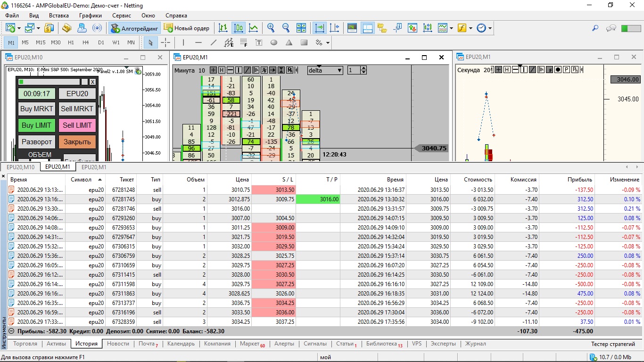Toggle the Алготрейдинг button

click(x=135, y=28)
